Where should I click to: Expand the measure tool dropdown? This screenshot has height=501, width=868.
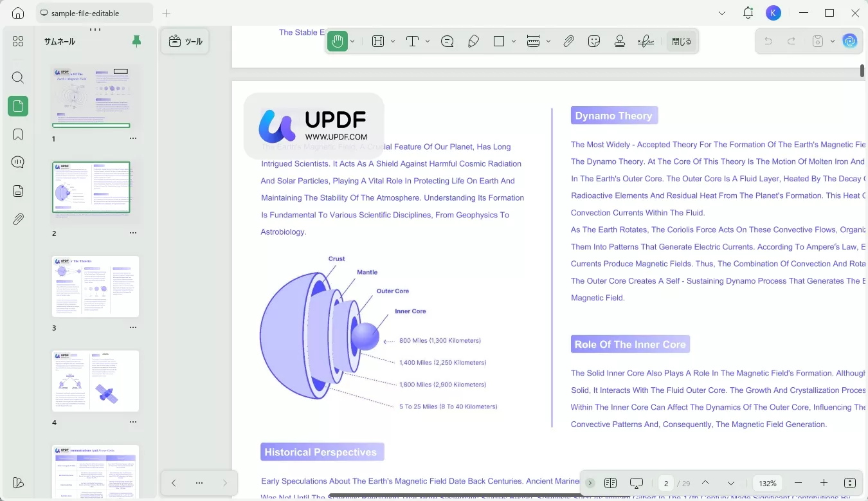(x=548, y=41)
